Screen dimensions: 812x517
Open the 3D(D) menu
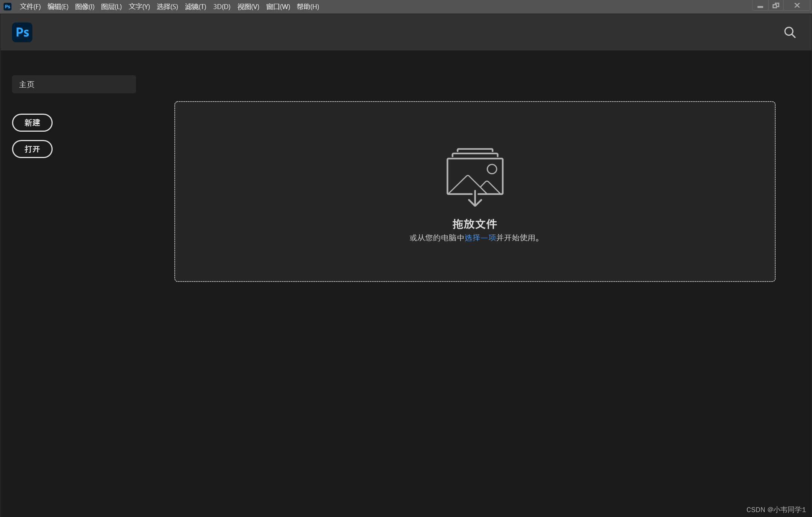(222, 7)
